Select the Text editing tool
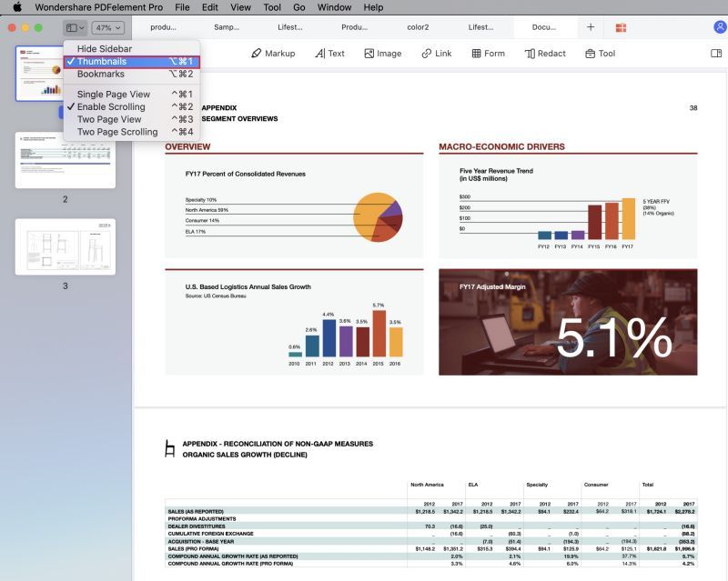This screenshot has height=581, width=728. click(x=329, y=54)
